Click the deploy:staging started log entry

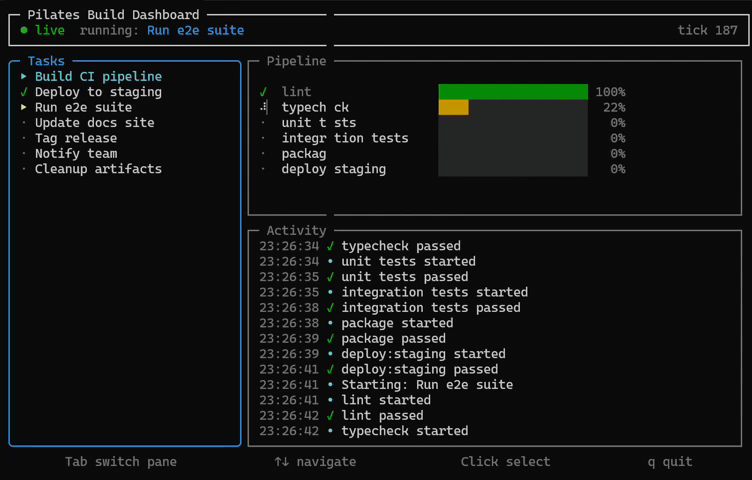pyautogui.click(x=382, y=354)
